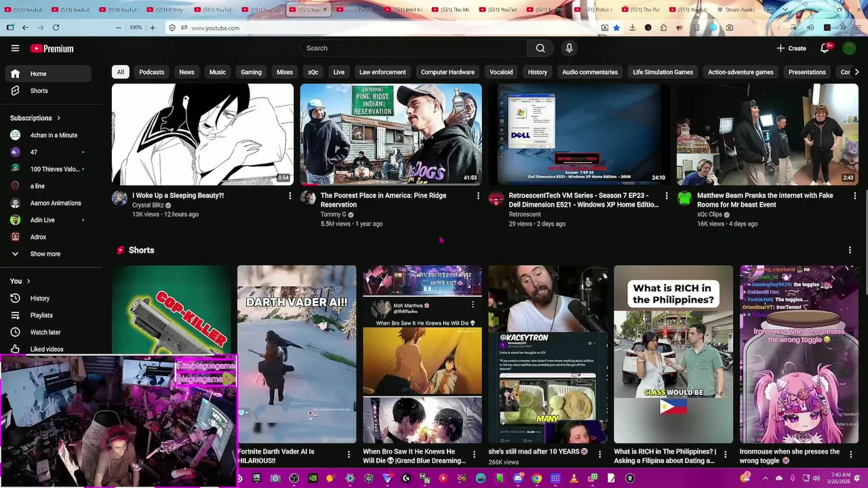
Task: Open options menu for Pine Ridge video
Action: click(x=478, y=195)
